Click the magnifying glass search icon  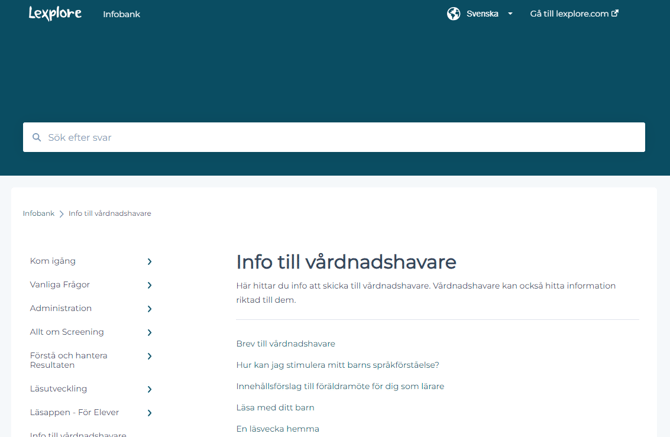click(x=37, y=138)
